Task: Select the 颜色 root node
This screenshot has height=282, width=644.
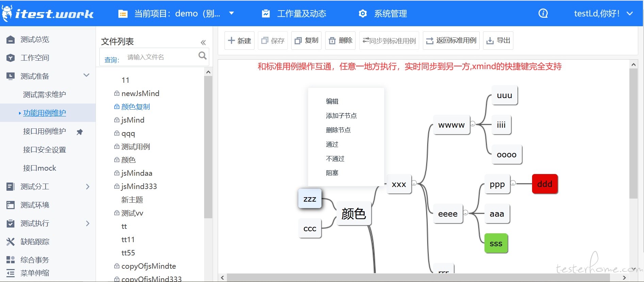Action: pos(353,213)
